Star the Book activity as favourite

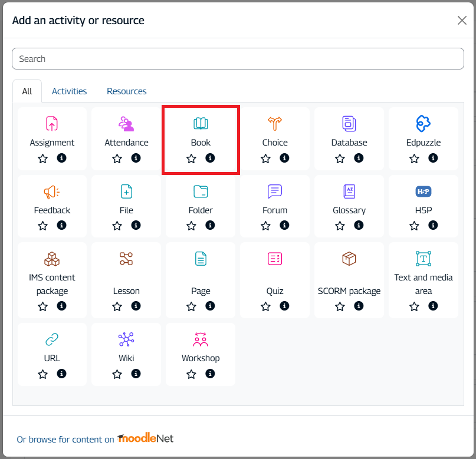coord(191,158)
